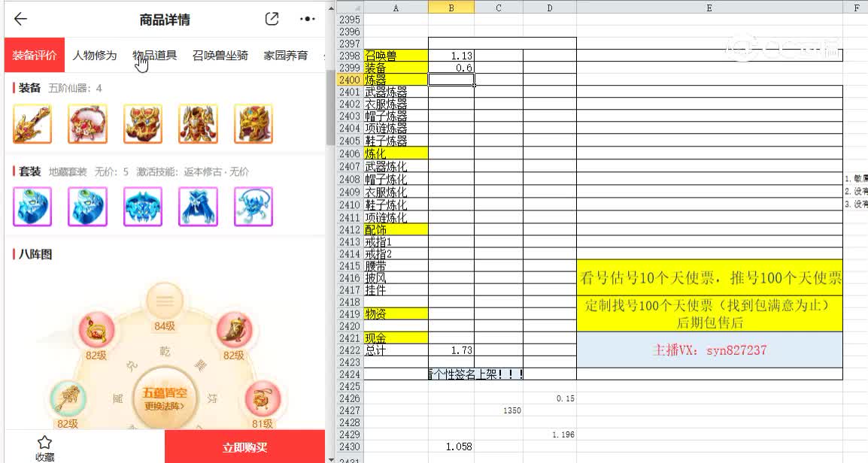This screenshot has width=868, height=463.
Task: Click the yellow 炼化 cell
Action: (x=396, y=153)
